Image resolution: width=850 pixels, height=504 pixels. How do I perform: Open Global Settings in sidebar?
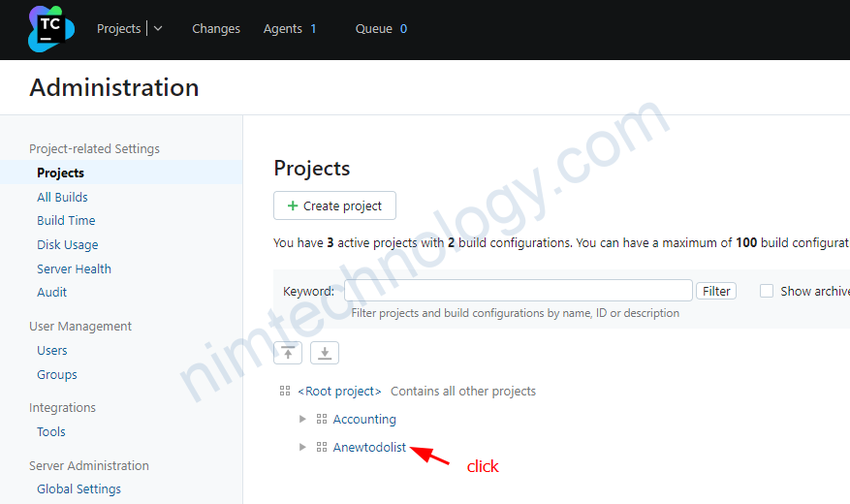click(x=79, y=488)
